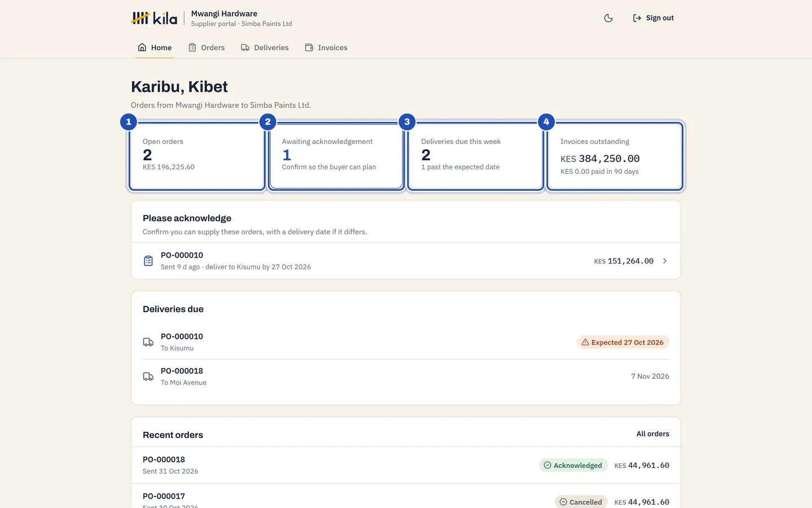
Task: Click the KES 151,264.00 amount
Action: pyautogui.click(x=624, y=261)
